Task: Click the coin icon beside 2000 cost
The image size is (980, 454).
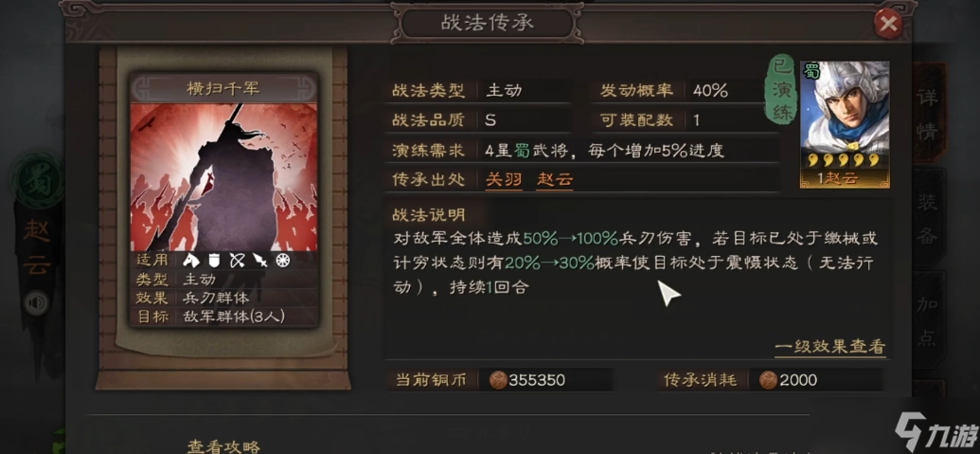Action: pyautogui.click(x=768, y=380)
